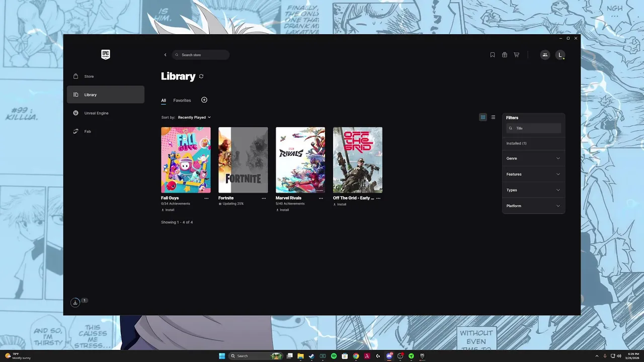Click the taskbar Search box
The width and height of the screenshot is (644, 362).
(257, 356)
